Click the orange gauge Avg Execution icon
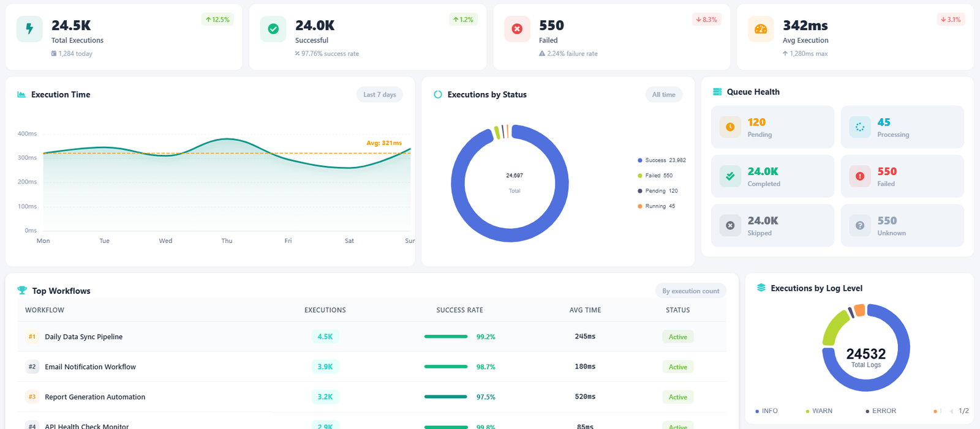 pyautogui.click(x=761, y=29)
